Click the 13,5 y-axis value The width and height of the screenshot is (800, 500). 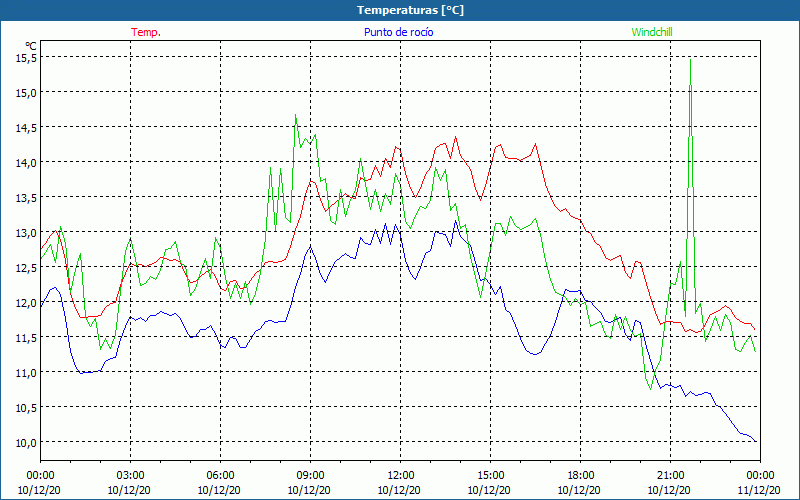click(26, 197)
